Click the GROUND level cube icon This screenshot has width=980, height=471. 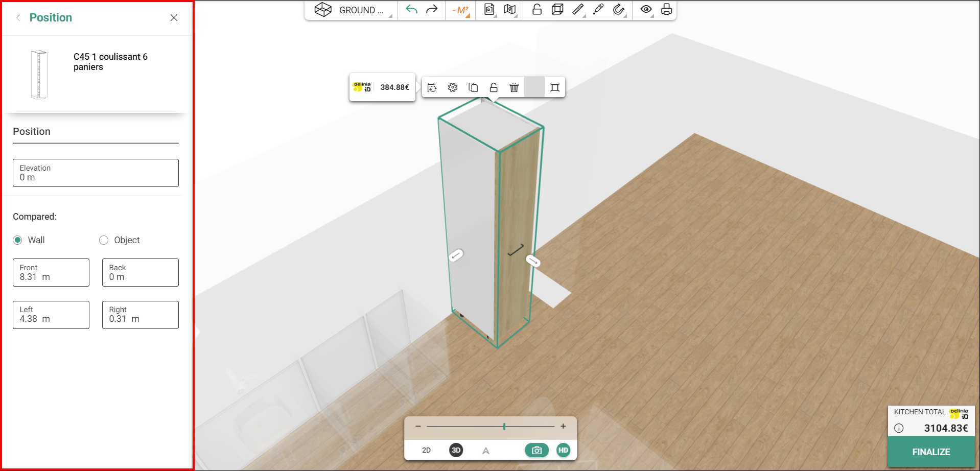pos(323,9)
